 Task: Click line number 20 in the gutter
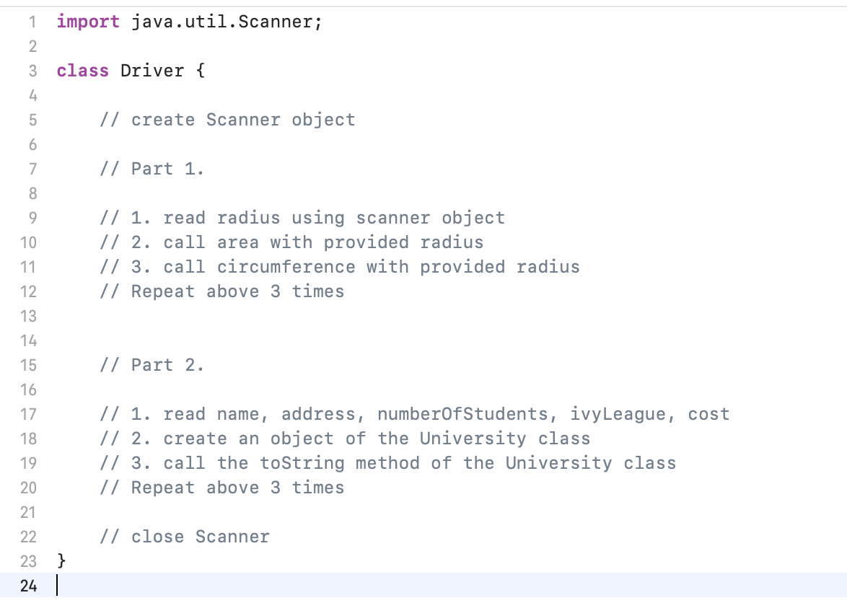tap(28, 488)
